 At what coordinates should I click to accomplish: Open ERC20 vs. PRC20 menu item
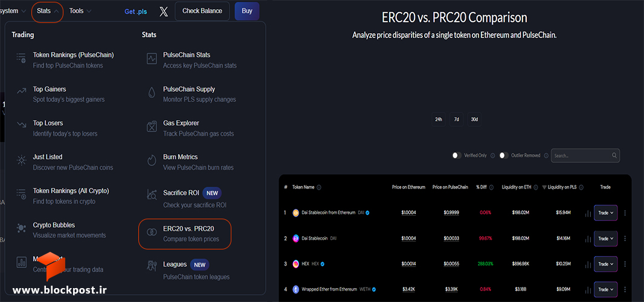pos(185,234)
